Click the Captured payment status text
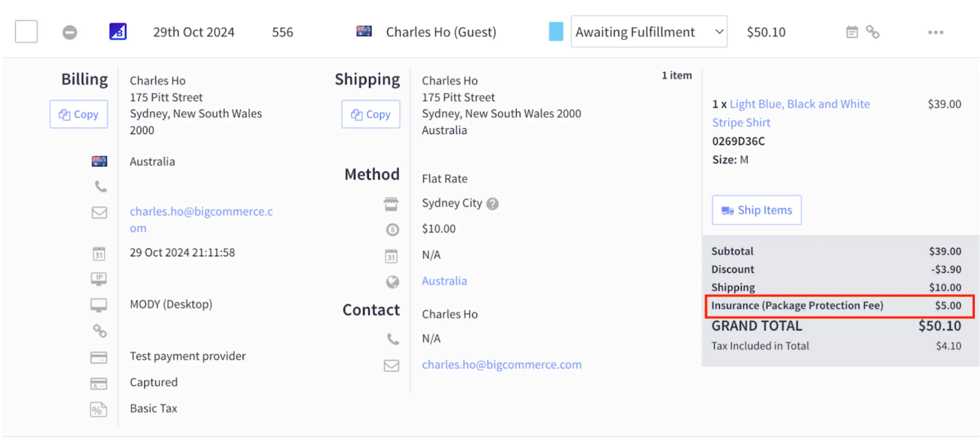This screenshot has height=438, width=980. click(x=154, y=382)
